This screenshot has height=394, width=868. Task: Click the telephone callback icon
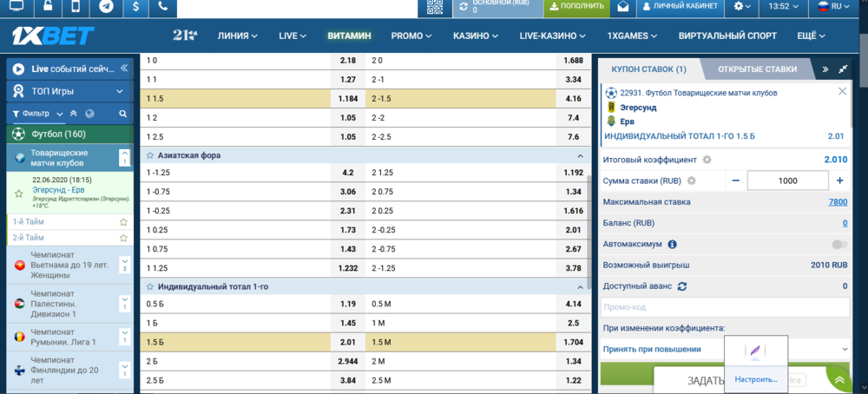coord(163,7)
